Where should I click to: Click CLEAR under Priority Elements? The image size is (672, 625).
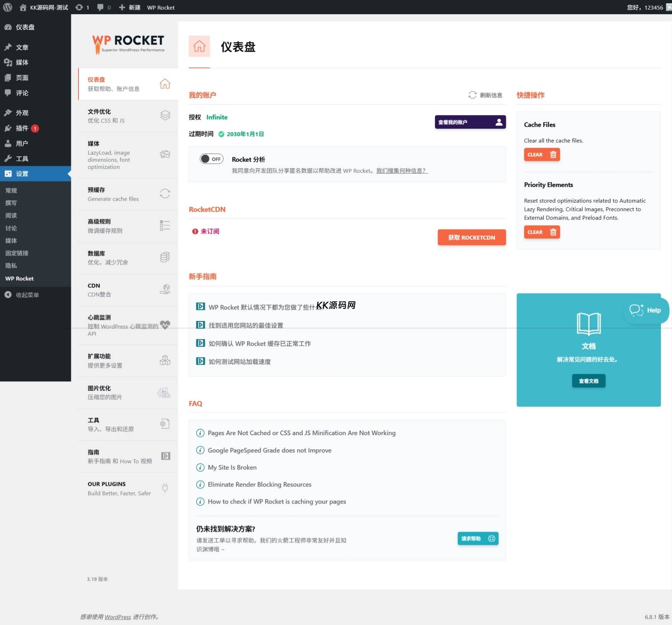(542, 232)
